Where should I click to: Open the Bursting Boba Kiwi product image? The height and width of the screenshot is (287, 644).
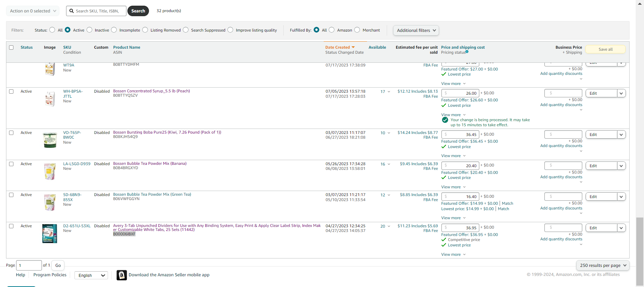click(50, 140)
